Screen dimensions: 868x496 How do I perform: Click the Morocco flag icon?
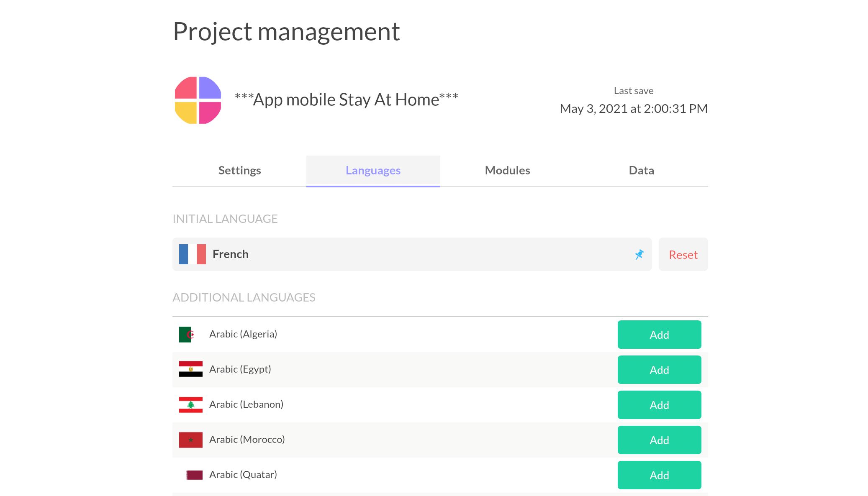pyautogui.click(x=191, y=440)
